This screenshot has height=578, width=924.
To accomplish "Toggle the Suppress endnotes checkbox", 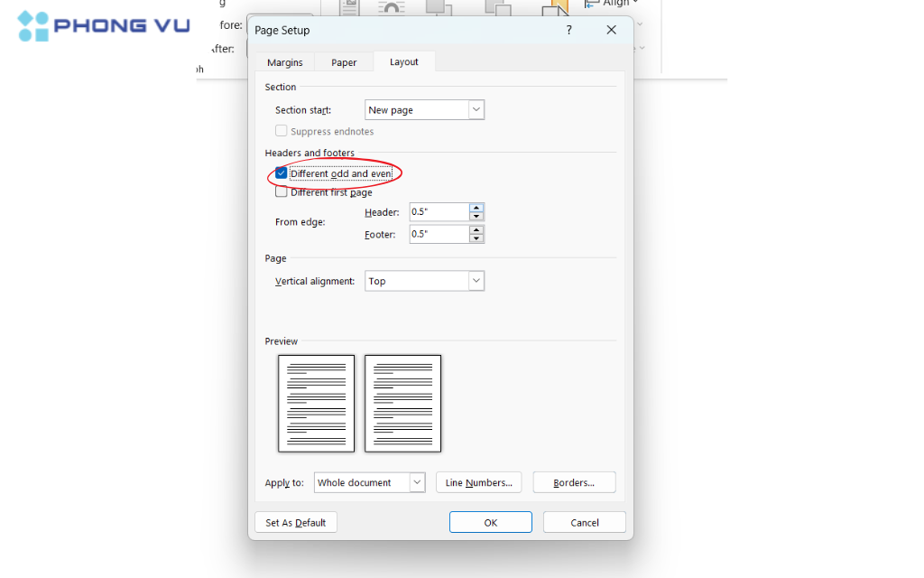I will pos(281,130).
